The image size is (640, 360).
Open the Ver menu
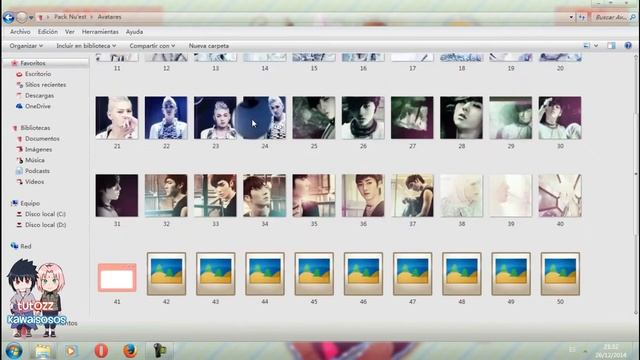(70, 31)
